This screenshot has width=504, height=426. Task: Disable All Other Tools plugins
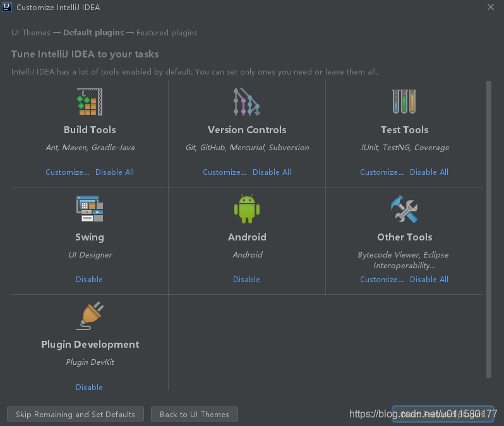429,280
